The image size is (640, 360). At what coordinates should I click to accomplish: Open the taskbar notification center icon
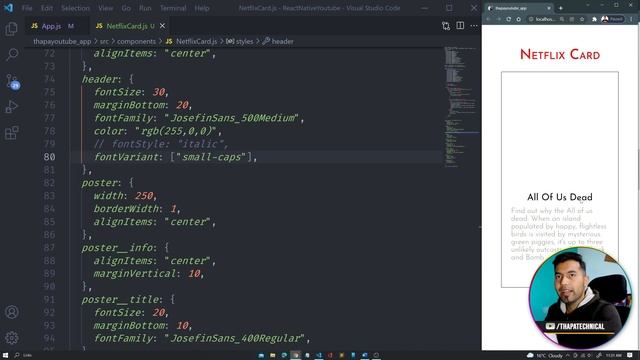click(x=630, y=356)
